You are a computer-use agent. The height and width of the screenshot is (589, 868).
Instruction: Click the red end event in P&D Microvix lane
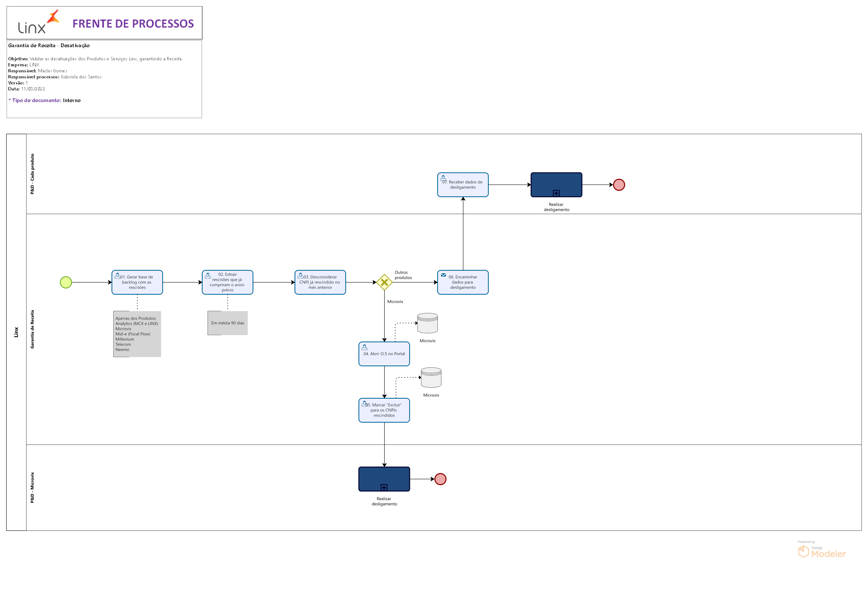point(440,479)
